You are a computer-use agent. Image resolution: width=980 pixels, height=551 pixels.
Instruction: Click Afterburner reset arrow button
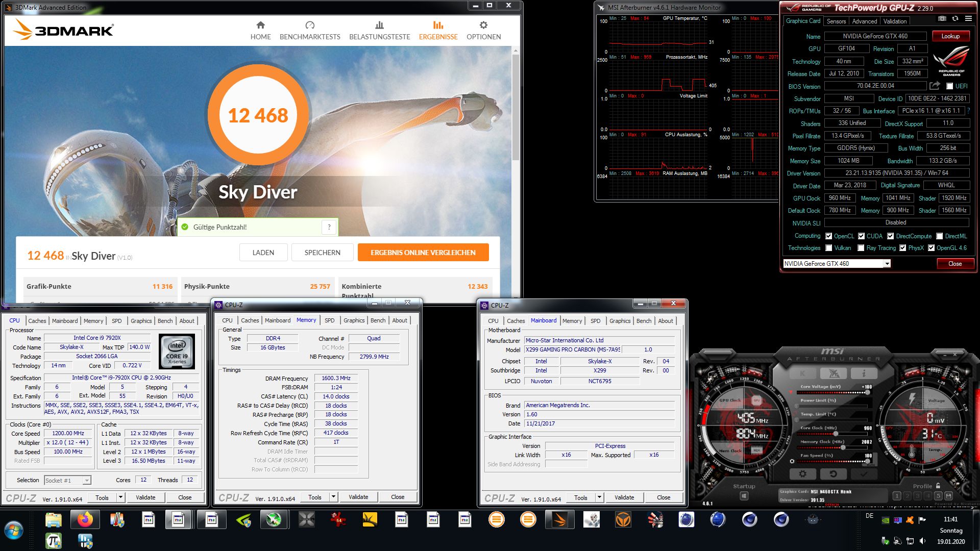point(833,474)
